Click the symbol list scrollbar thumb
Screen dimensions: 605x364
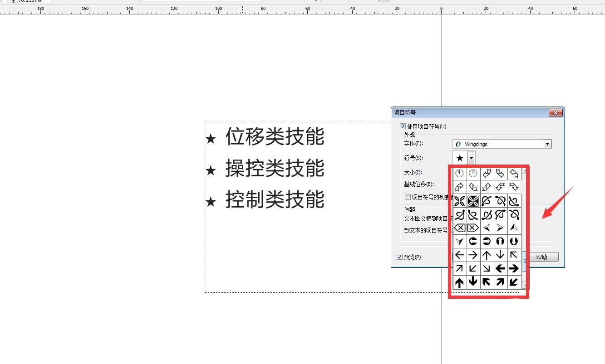click(525, 261)
